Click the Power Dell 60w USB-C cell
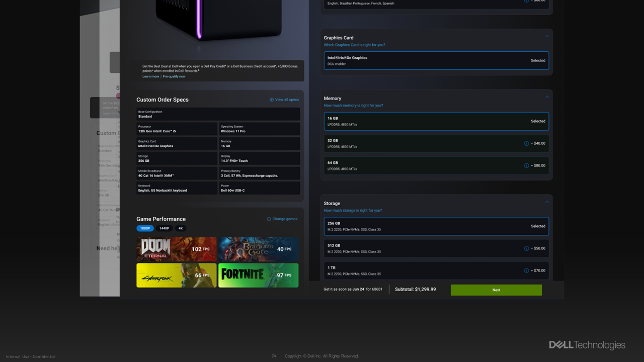This screenshot has width=644, height=362. [x=259, y=188]
